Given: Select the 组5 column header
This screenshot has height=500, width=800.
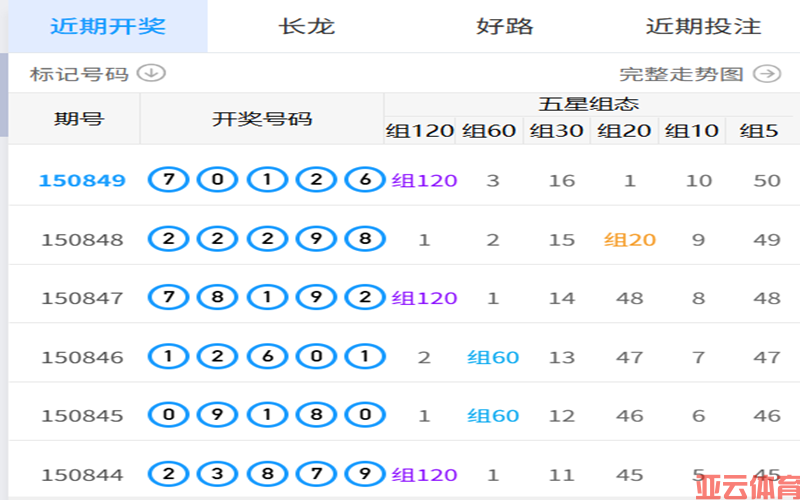Looking at the screenshot, I should 759,131.
